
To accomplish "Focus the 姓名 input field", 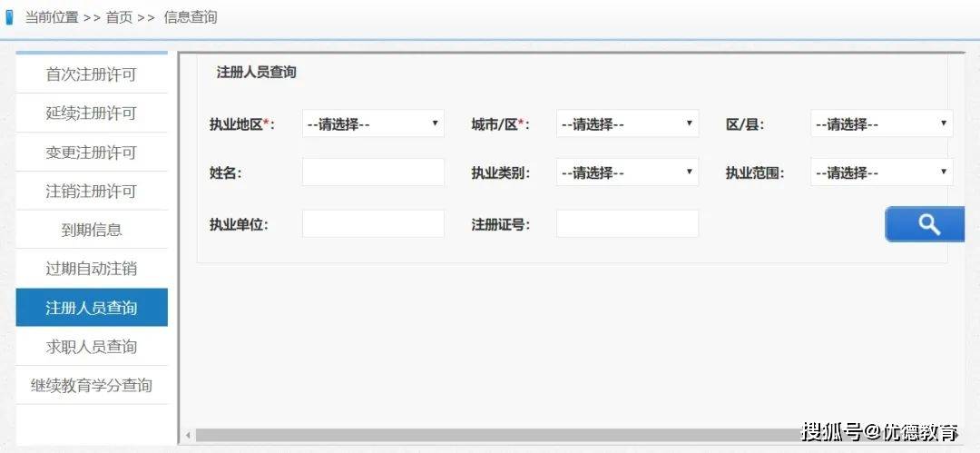I will [373, 172].
